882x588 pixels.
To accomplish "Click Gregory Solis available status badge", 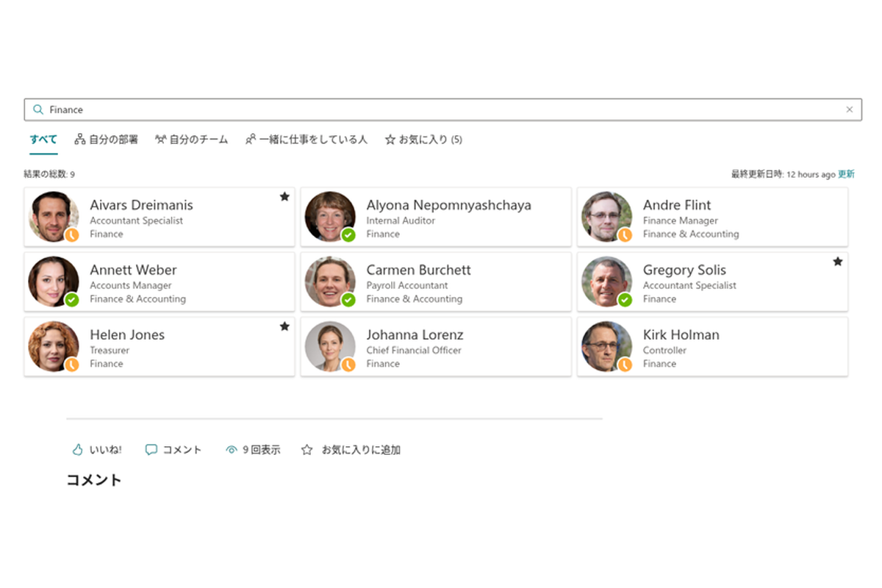I will tap(625, 300).
